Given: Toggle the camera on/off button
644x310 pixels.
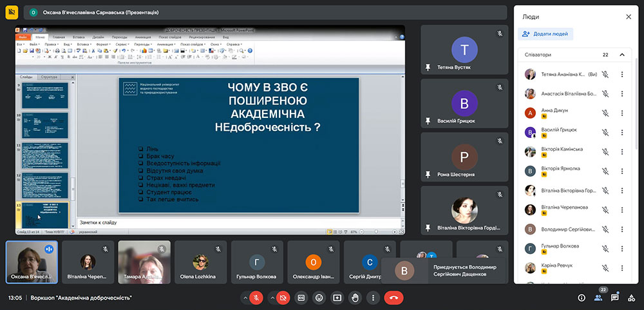Looking at the screenshot, I should (x=281, y=298).
